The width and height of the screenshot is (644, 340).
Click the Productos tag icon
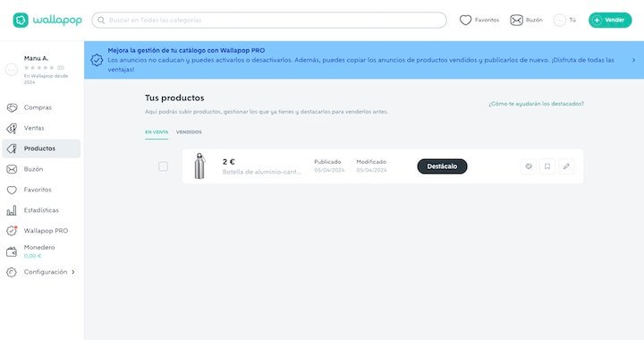12,149
